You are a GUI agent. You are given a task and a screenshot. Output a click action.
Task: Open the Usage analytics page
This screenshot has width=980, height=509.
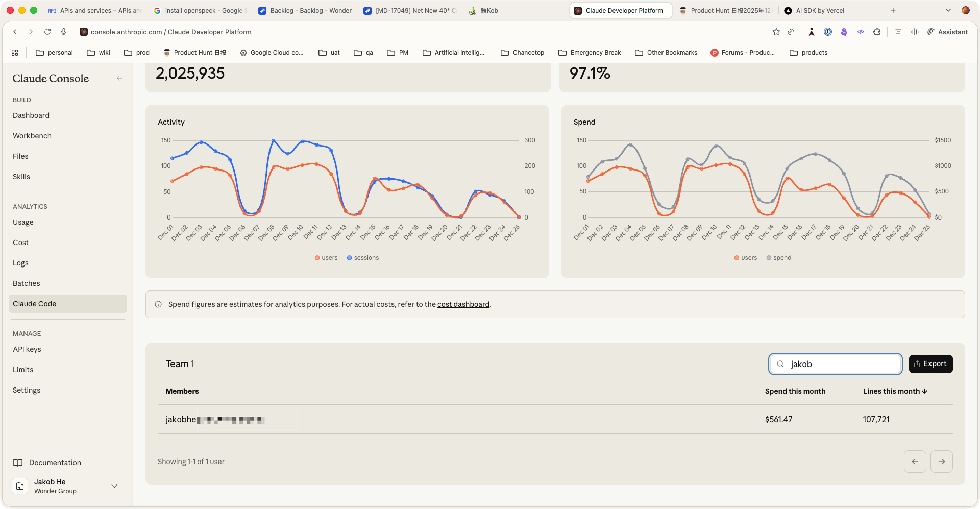(23, 222)
